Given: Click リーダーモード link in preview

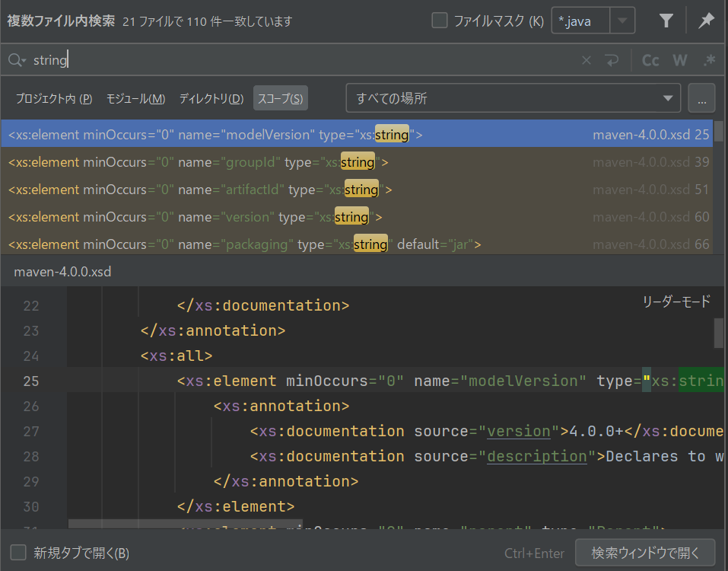Looking at the screenshot, I should point(676,301).
